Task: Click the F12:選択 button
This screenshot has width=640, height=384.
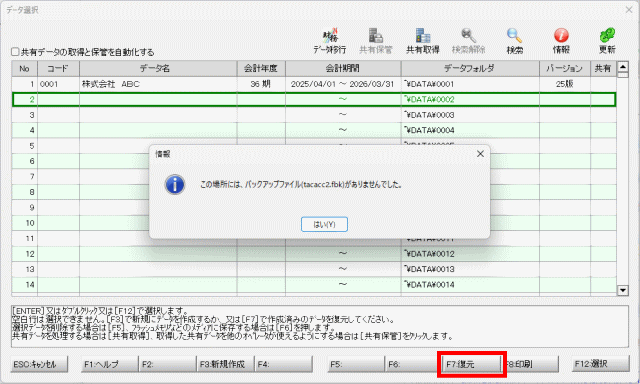Action: click(x=600, y=364)
